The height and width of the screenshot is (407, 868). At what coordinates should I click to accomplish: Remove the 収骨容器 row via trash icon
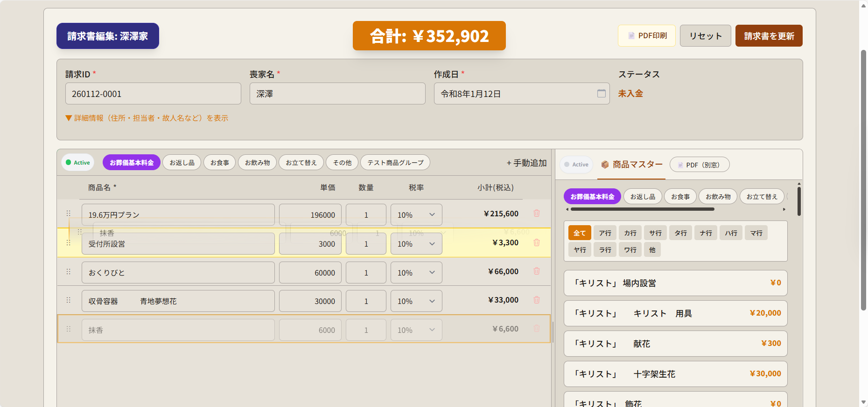(x=536, y=300)
